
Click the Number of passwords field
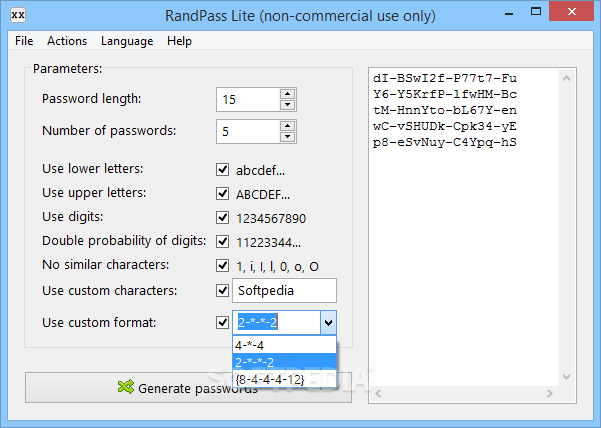point(248,131)
